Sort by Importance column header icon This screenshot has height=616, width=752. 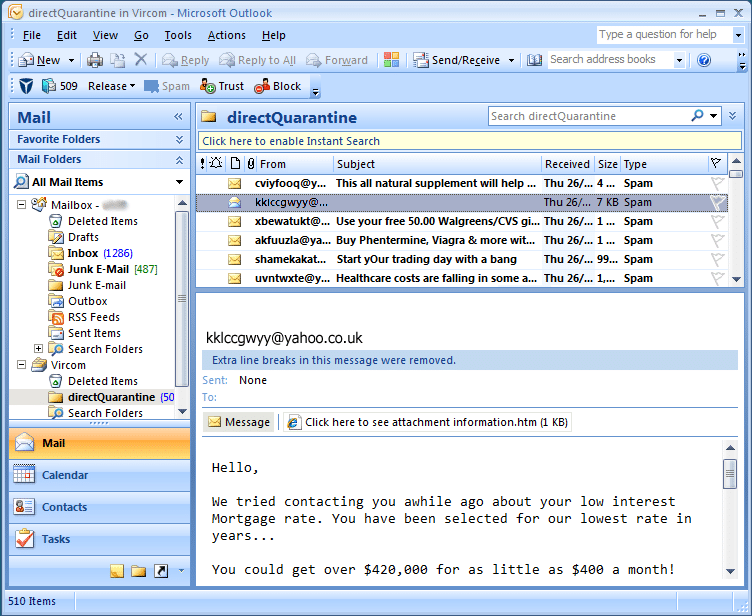click(202, 164)
